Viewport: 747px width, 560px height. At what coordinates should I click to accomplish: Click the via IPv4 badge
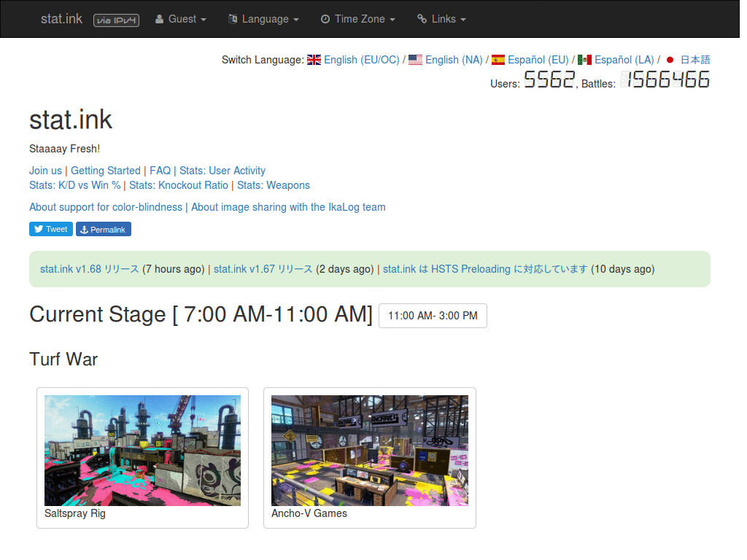click(x=116, y=20)
